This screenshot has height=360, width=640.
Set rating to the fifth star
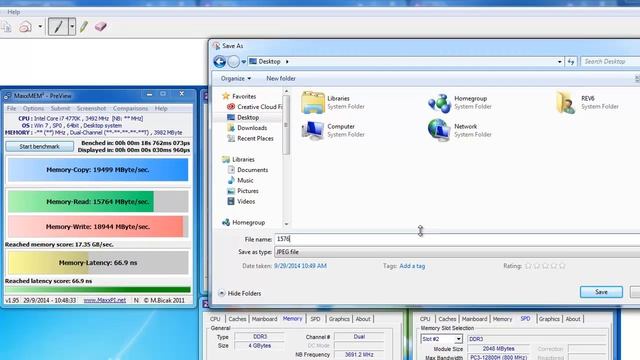tap(562, 266)
